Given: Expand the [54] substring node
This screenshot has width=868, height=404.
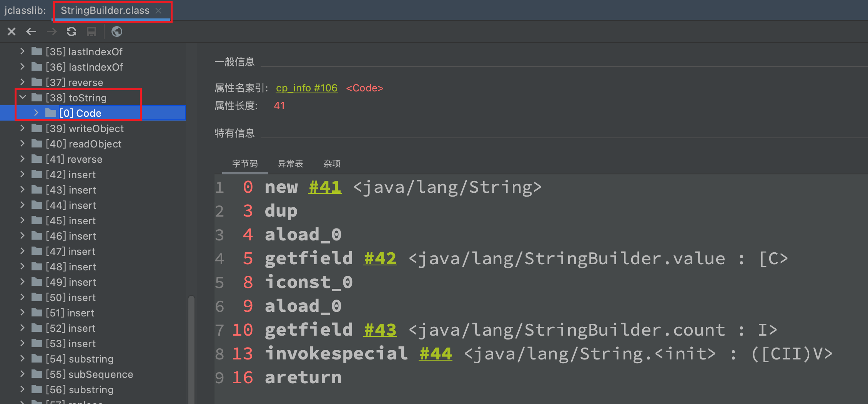Looking at the screenshot, I should click(x=22, y=358).
